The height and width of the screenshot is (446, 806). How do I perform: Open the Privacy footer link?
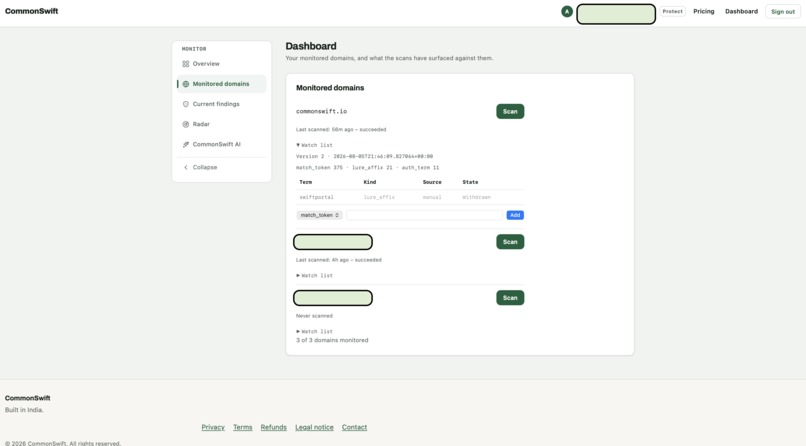(x=213, y=427)
